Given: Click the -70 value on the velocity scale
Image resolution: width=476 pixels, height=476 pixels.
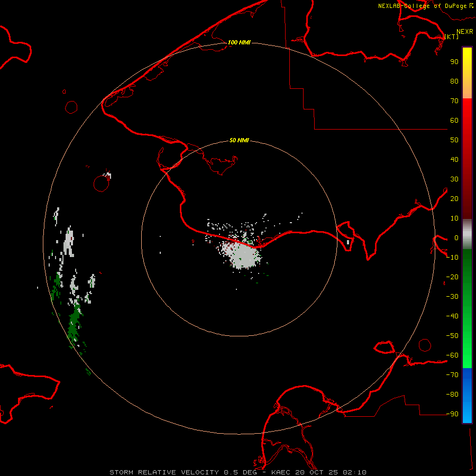Looking at the screenshot, I should click(x=452, y=374).
